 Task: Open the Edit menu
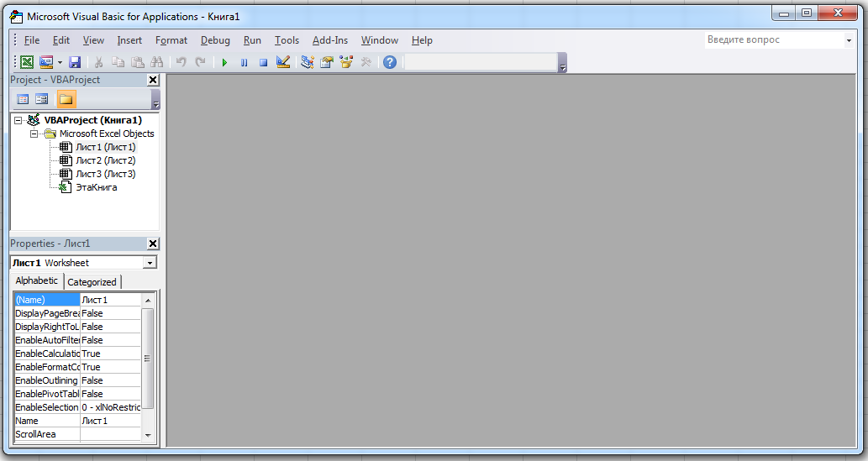click(x=60, y=39)
